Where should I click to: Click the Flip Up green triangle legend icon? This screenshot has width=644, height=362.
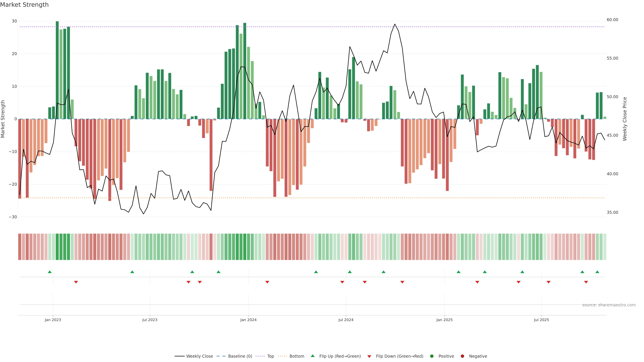(312, 356)
